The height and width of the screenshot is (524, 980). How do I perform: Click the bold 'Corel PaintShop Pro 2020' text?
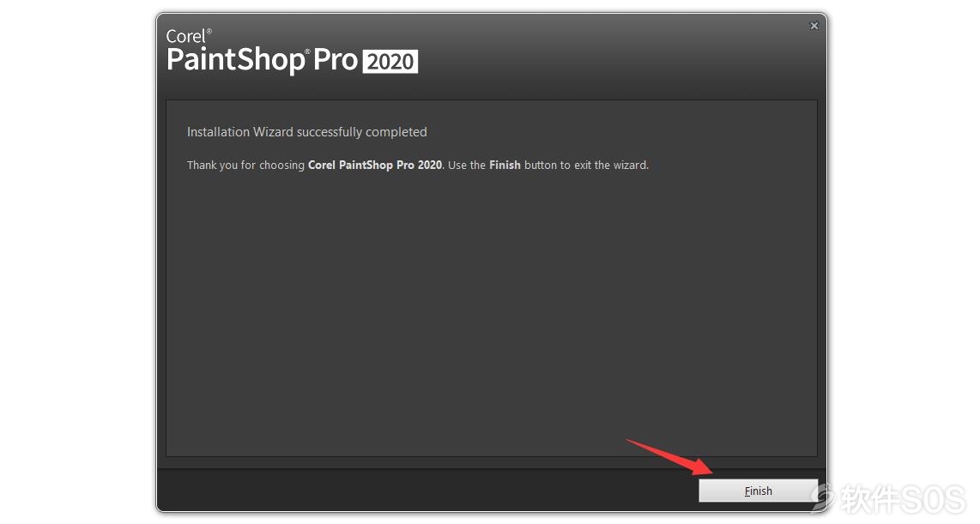(375, 165)
